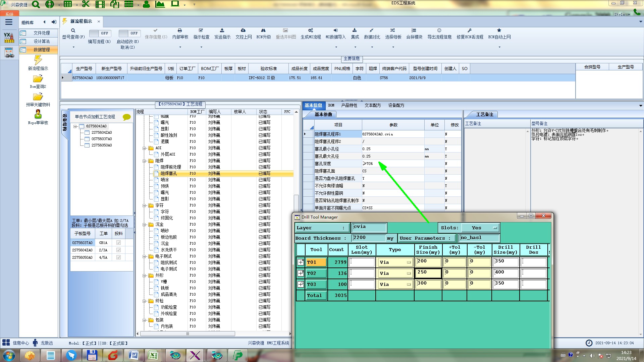This screenshot has height=362, width=644.
Task: Click the 新流程指示 lightning icon in sidebar
Action: click(38, 60)
